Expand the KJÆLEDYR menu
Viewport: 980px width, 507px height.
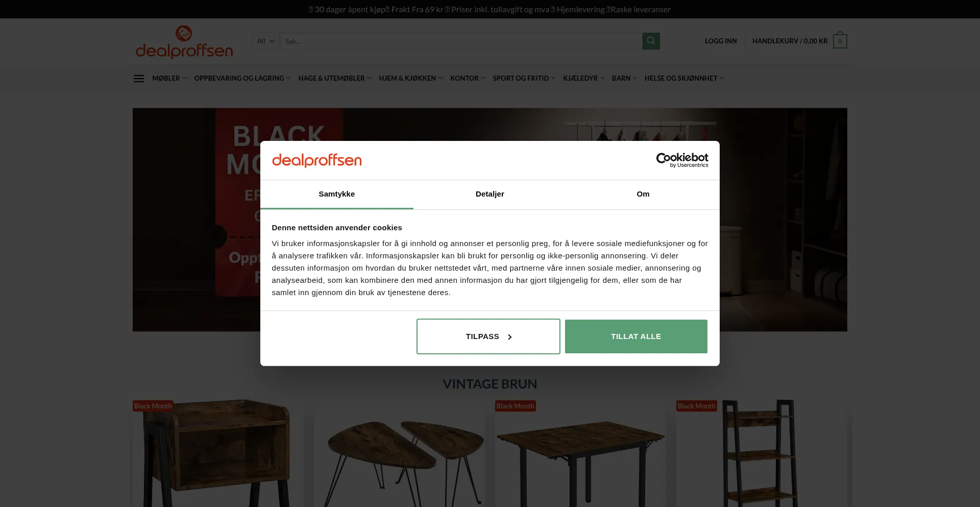[x=583, y=78]
